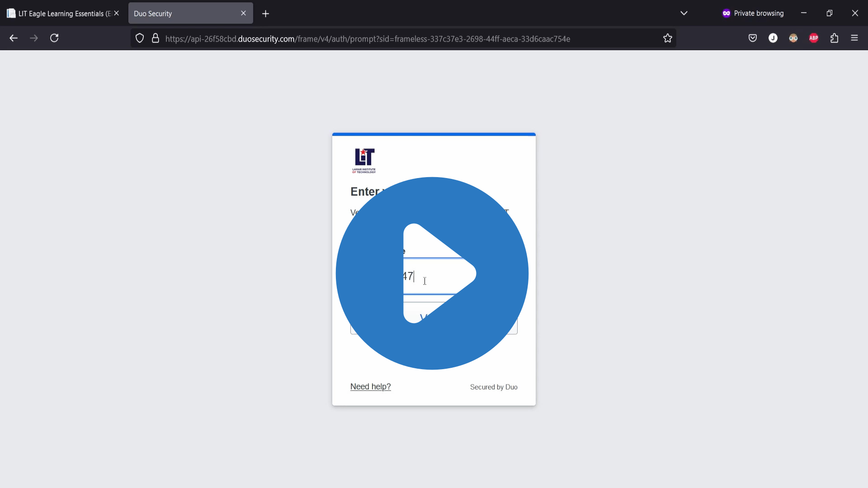
Task: Close the Duo Security tab
Action: pos(243,14)
